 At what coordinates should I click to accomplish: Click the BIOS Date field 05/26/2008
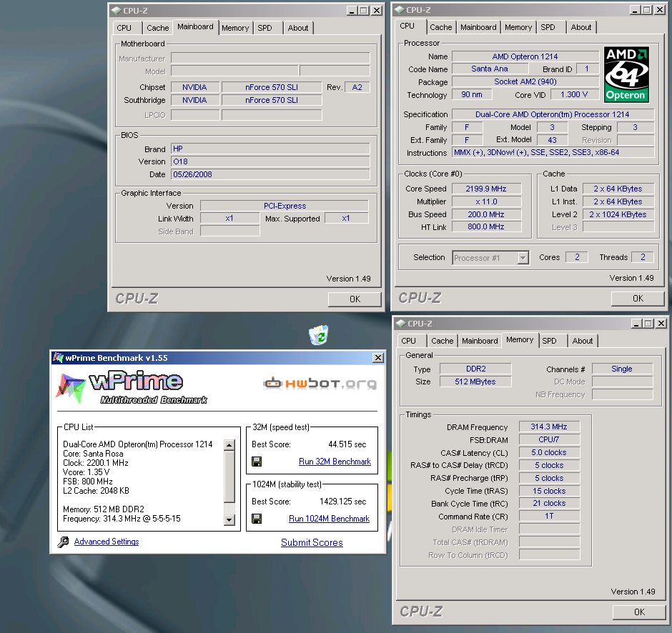(x=270, y=174)
